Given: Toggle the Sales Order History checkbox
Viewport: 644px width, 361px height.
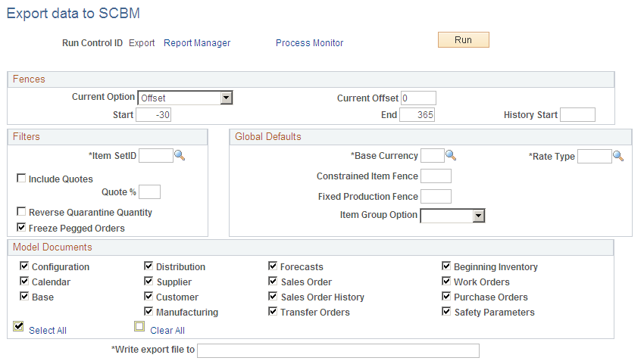Looking at the screenshot, I should pyautogui.click(x=273, y=296).
